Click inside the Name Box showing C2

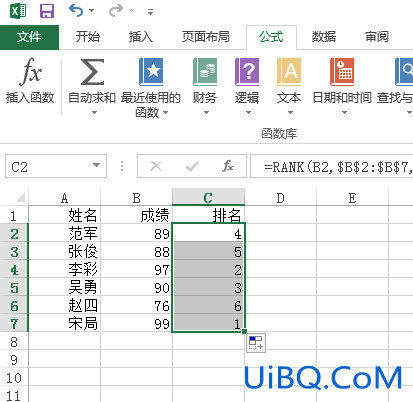coord(47,166)
